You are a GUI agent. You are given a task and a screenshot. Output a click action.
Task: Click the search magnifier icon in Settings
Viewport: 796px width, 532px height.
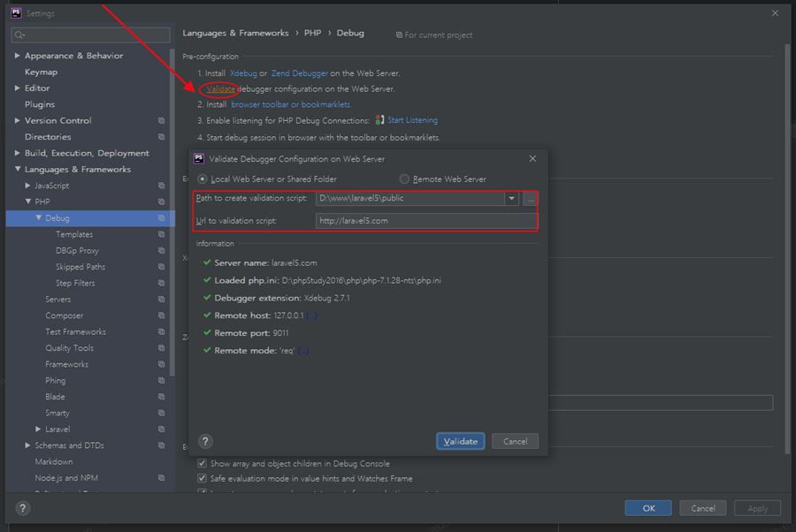pos(19,35)
